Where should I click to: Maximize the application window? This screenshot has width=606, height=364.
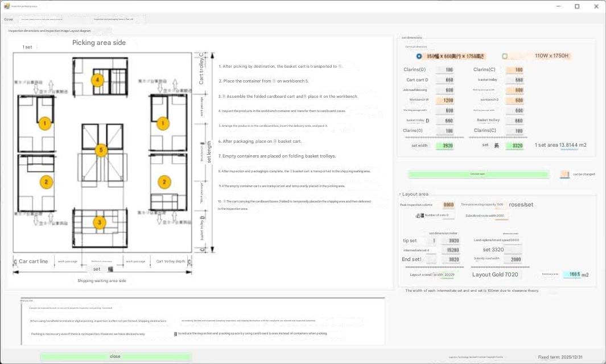577,6
